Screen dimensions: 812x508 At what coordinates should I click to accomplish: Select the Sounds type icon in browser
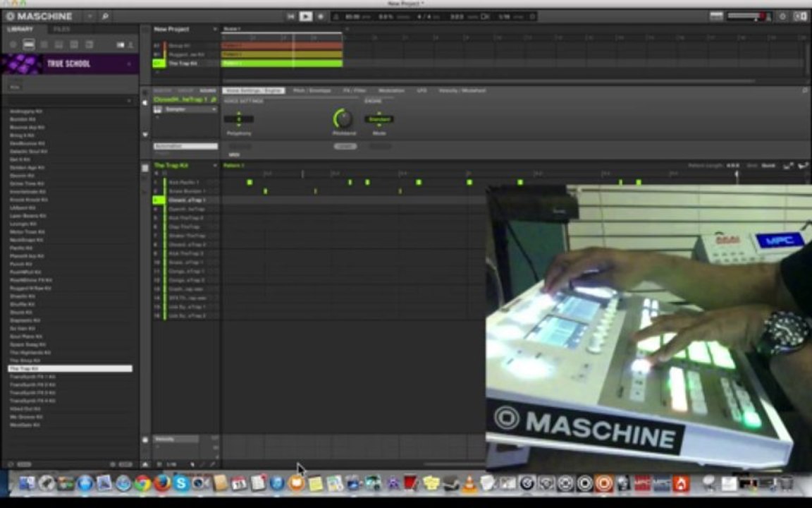tap(44, 45)
